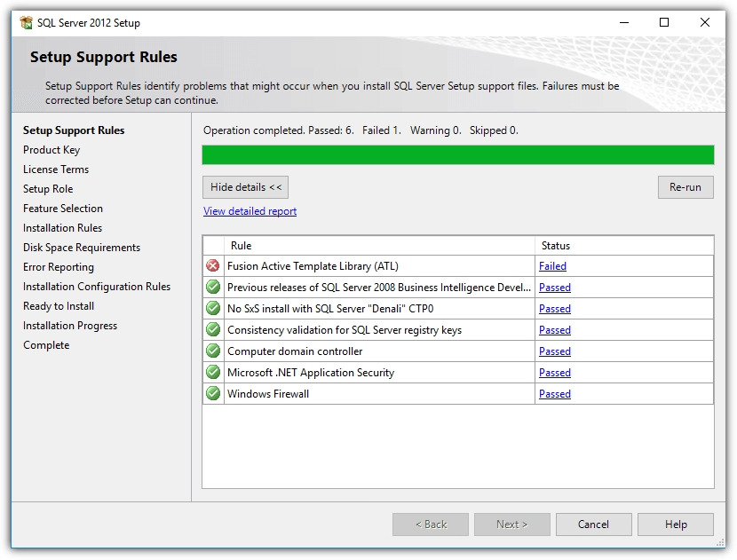737x560 pixels.
Task: Open the View detailed report link
Action: 250,211
